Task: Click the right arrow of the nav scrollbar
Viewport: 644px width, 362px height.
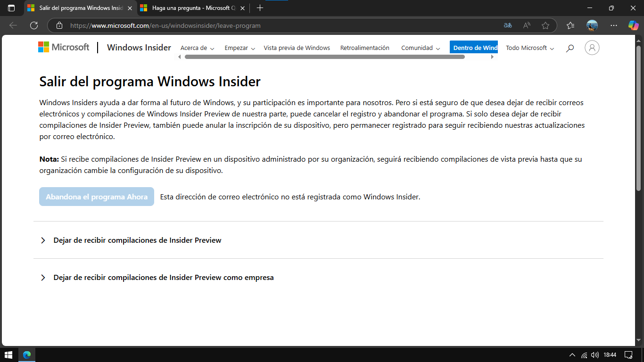Action: click(x=492, y=57)
